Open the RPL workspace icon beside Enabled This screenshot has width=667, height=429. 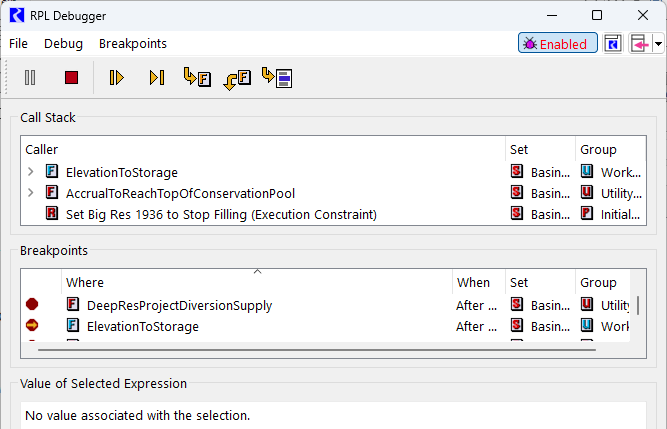tap(613, 44)
